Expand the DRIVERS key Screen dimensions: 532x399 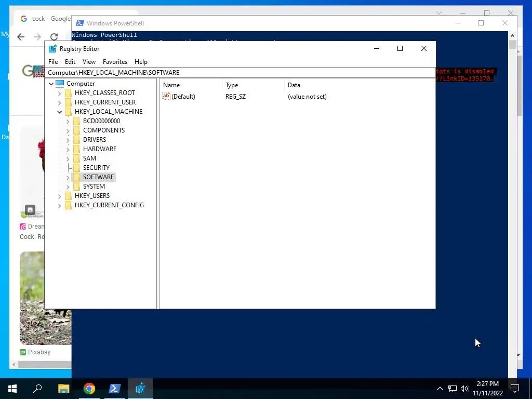tap(68, 140)
